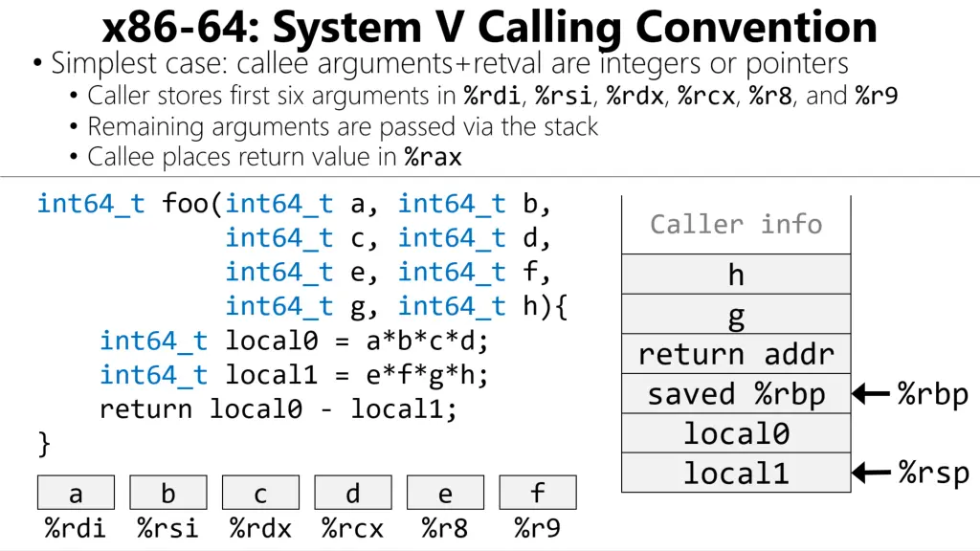Click the arrow pointing from %rsp
Screen dimensions: 980x551
click(872, 472)
